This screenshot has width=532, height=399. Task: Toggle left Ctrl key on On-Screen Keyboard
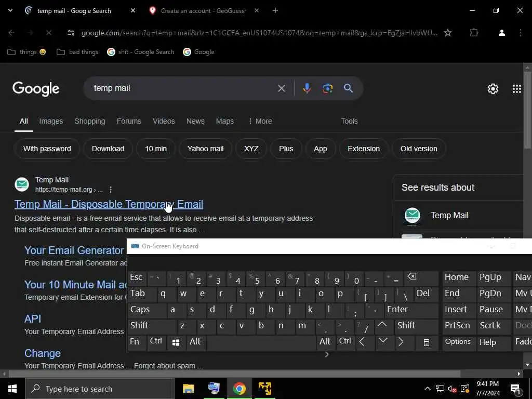(156, 341)
